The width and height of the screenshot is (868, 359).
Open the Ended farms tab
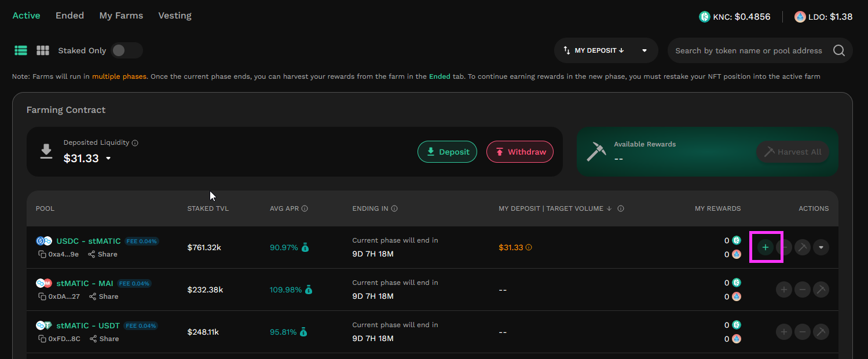[70, 16]
